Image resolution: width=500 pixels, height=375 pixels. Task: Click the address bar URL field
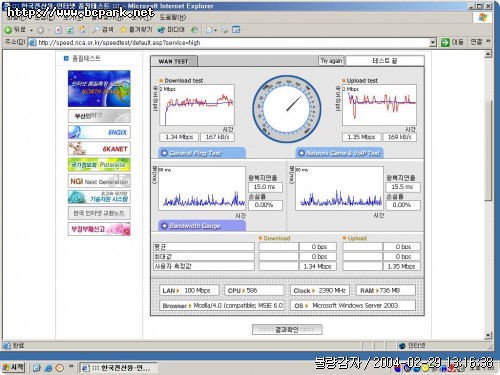(x=232, y=42)
